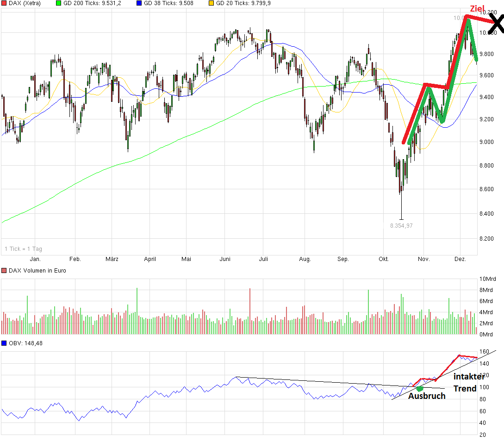The image size is (504, 441).
Task: Click the 'Sep.' month label
Action: point(343,259)
